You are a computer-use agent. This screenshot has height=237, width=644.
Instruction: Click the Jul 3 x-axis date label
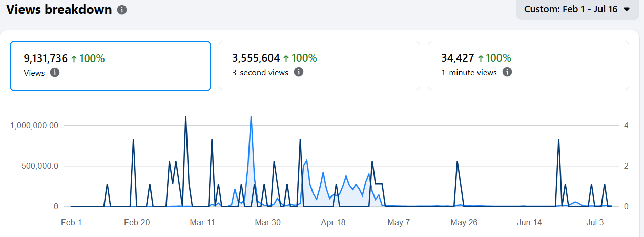tap(595, 222)
